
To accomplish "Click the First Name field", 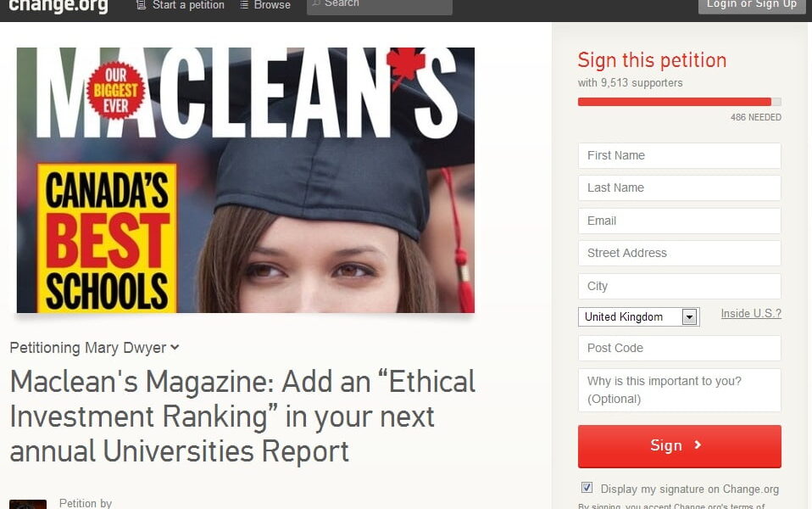I will point(680,155).
